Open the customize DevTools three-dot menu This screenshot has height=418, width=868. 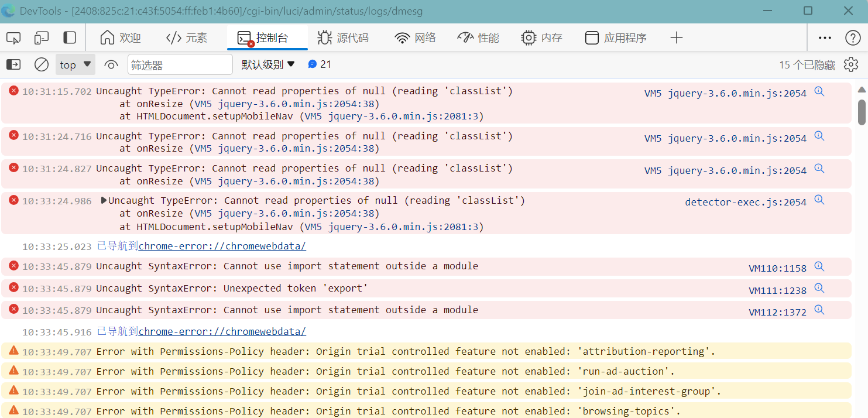[825, 38]
